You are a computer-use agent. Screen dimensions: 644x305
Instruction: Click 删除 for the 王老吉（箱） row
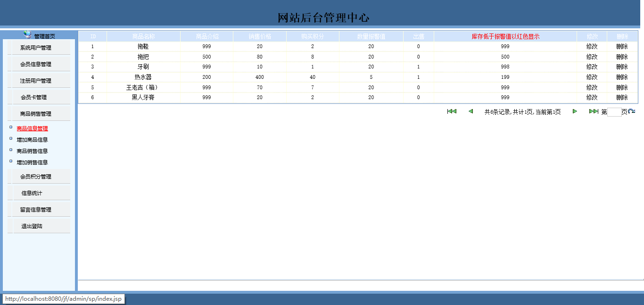[622, 87]
